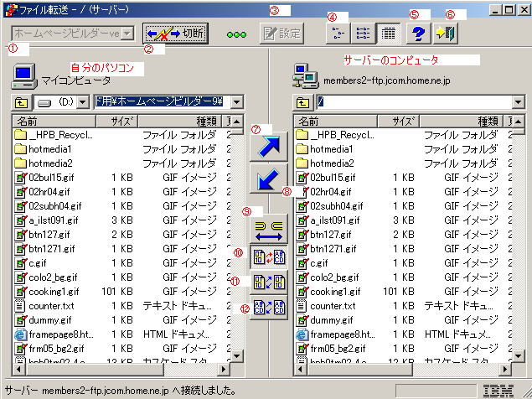Viewport: 532px width, 399px height.
Task: Click the download arrow button pointing left
Action: [269, 180]
